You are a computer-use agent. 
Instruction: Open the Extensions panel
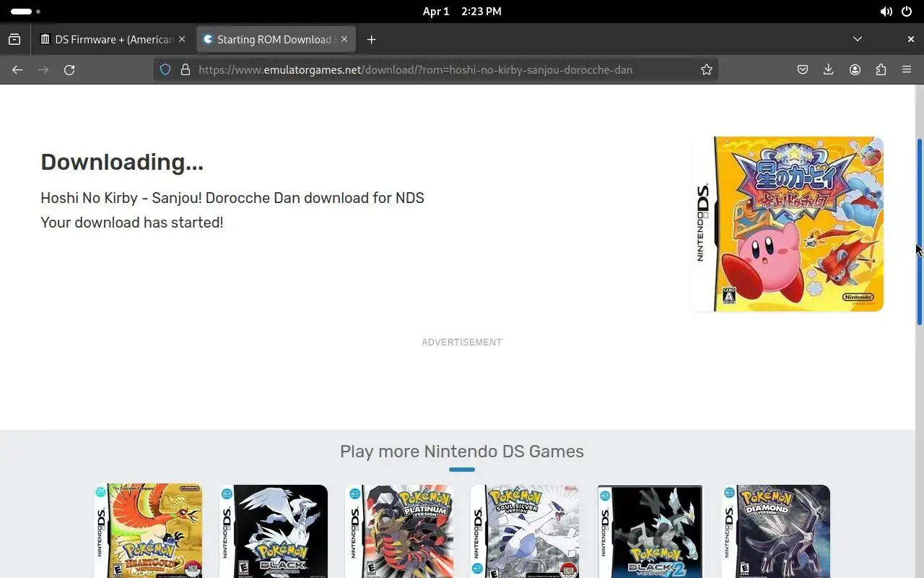(881, 70)
